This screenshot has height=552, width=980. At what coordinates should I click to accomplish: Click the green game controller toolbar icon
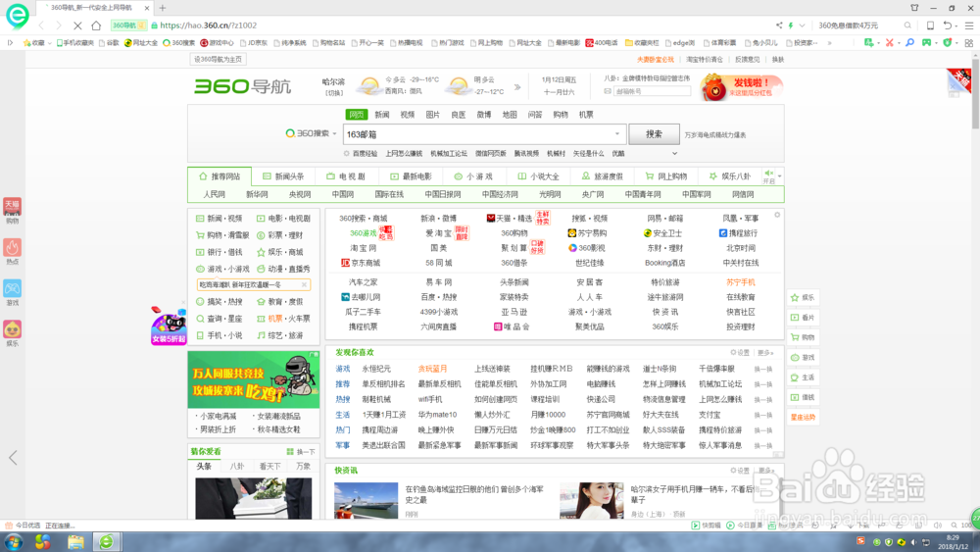(926, 43)
